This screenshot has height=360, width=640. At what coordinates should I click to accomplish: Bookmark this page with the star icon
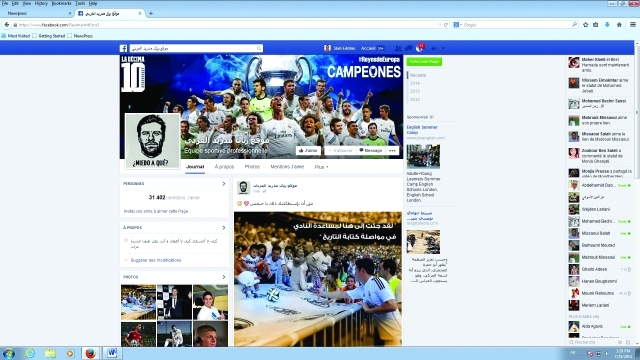585,25
